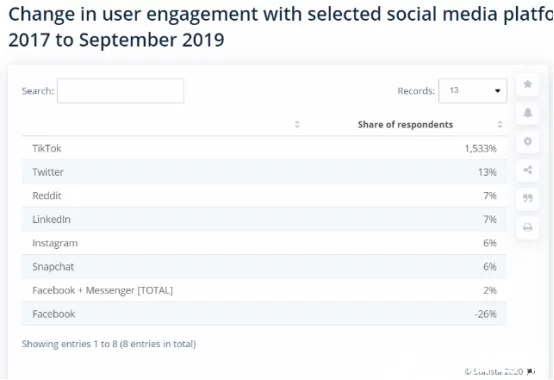
Task: Click the print icon
Action: click(528, 227)
